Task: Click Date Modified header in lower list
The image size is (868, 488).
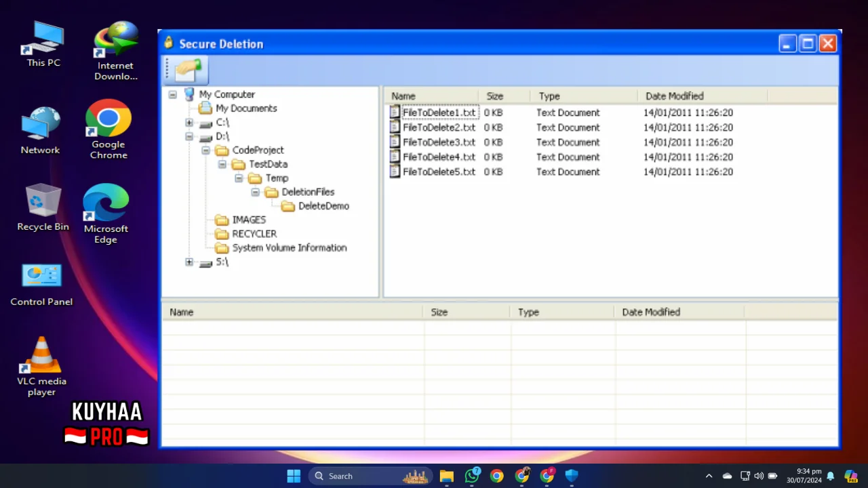Action: click(x=679, y=312)
